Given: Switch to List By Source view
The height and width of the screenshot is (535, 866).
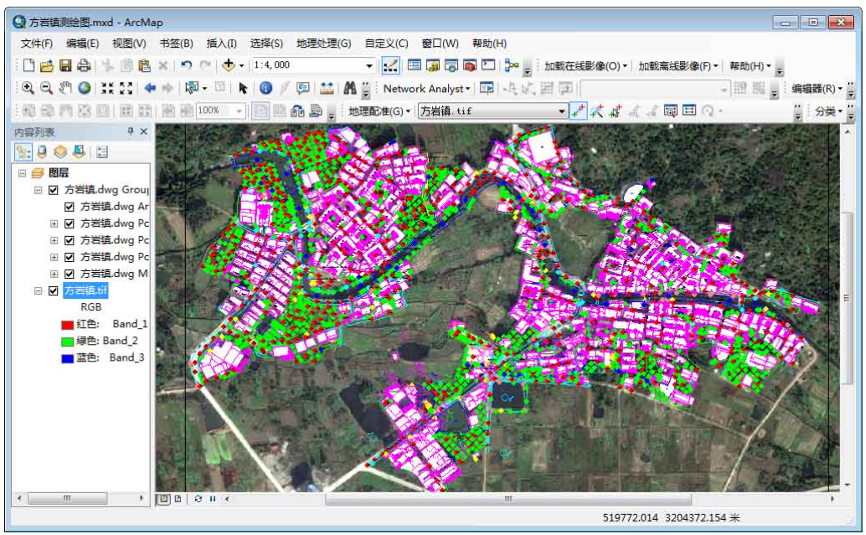Looking at the screenshot, I should click(x=41, y=152).
